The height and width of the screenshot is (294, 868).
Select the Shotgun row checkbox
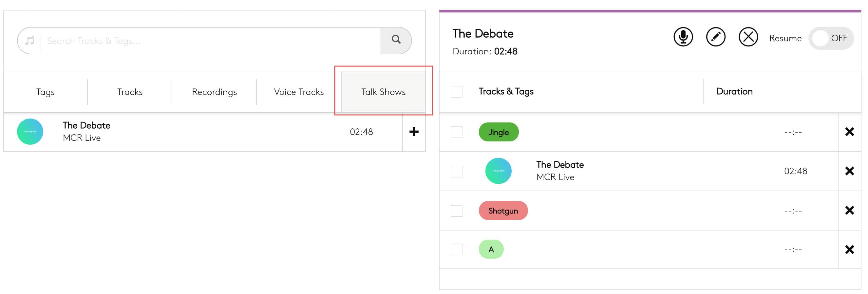pos(456,211)
